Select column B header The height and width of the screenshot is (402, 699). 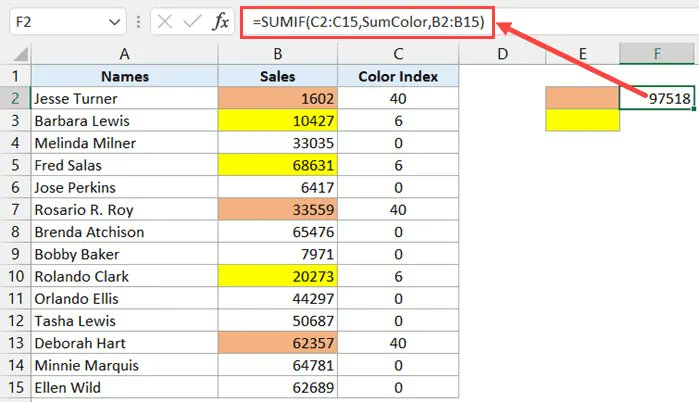coord(278,54)
